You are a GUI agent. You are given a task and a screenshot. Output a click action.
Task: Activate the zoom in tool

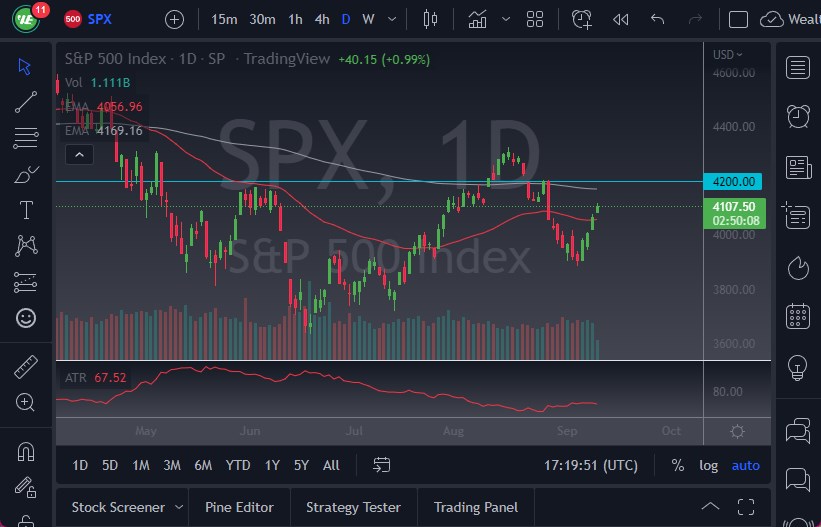(26, 402)
